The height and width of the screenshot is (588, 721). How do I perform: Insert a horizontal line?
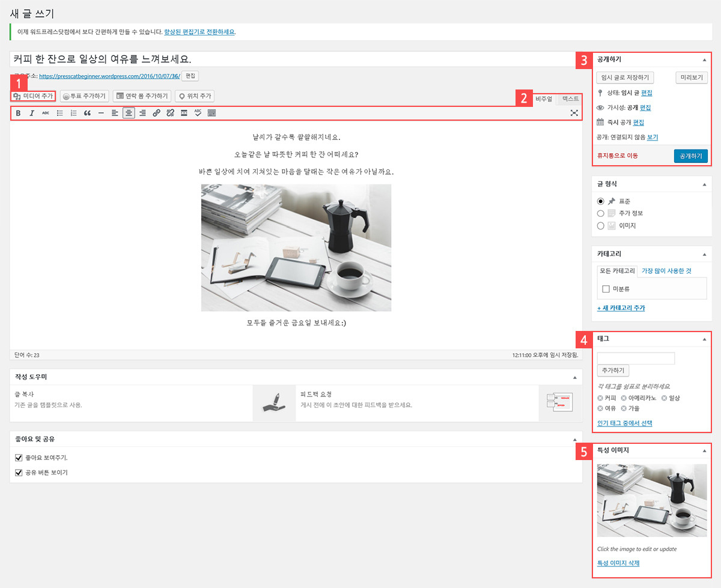(x=101, y=113)
